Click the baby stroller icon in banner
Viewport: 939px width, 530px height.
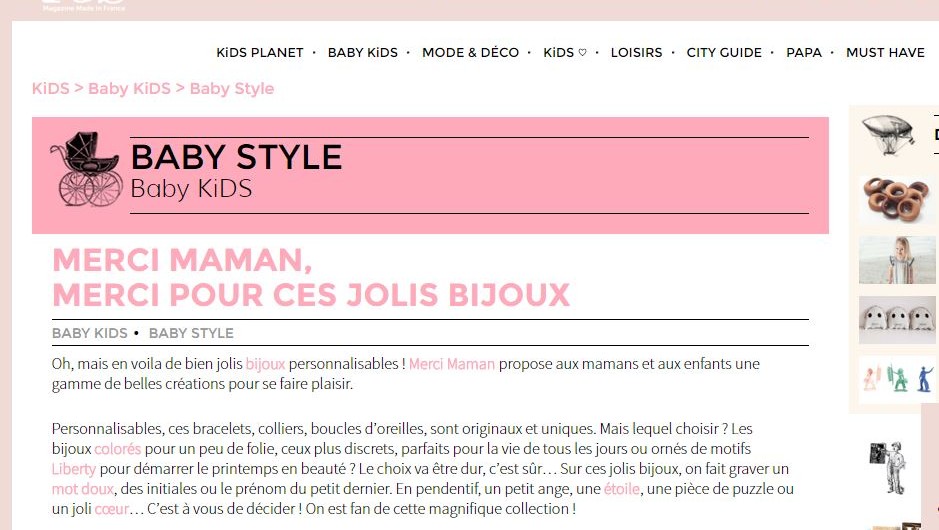pos(86,169)
